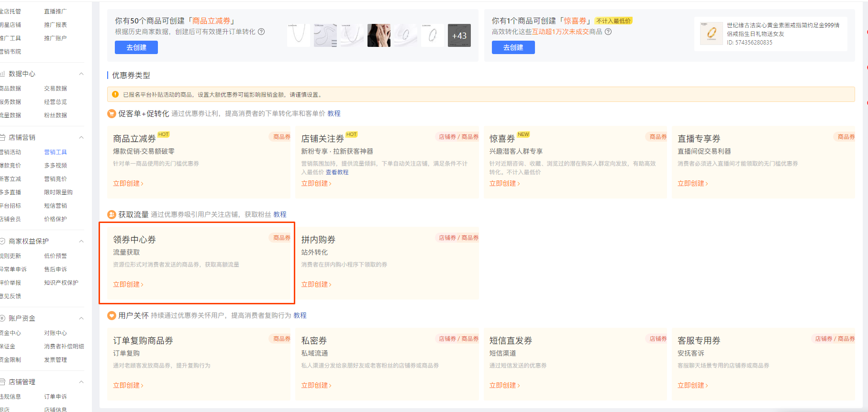Viewport: 868px width, 412px height.
Task: Click the 用户关怀 heart icon
Action: click(111, 316)
